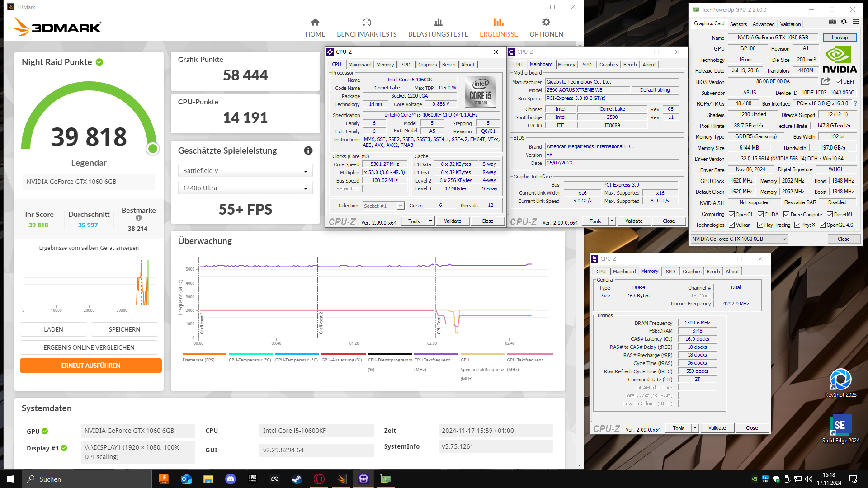Click BIOS export share icon in GPU-Z

tap(826, 81)
